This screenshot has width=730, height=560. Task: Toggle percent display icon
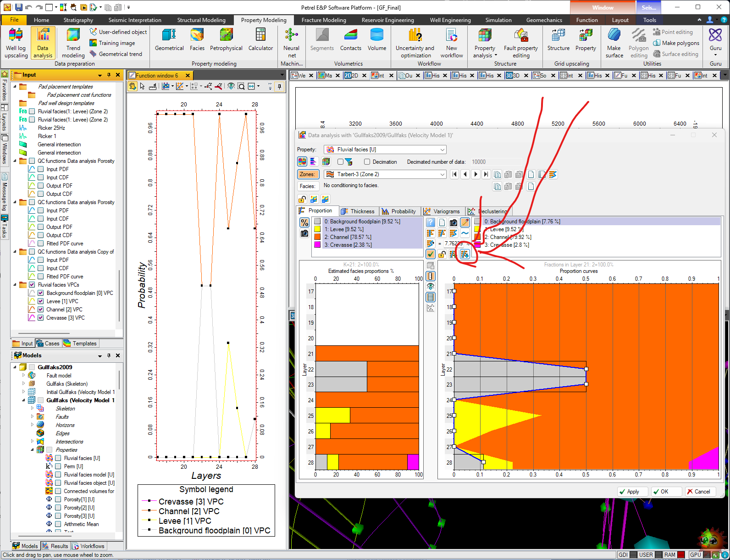[304, 222]
